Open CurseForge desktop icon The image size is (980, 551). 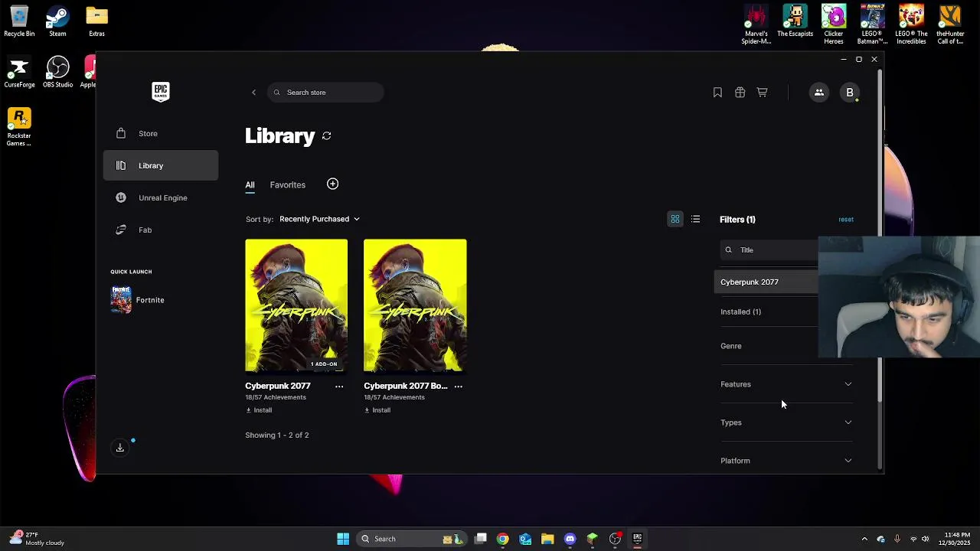(19, 73)
